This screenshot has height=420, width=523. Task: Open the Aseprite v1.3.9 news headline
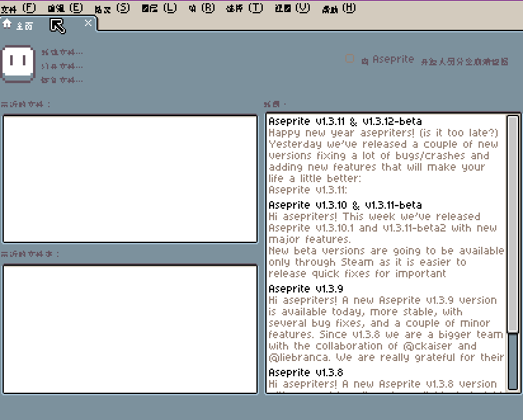pos(306,289)
